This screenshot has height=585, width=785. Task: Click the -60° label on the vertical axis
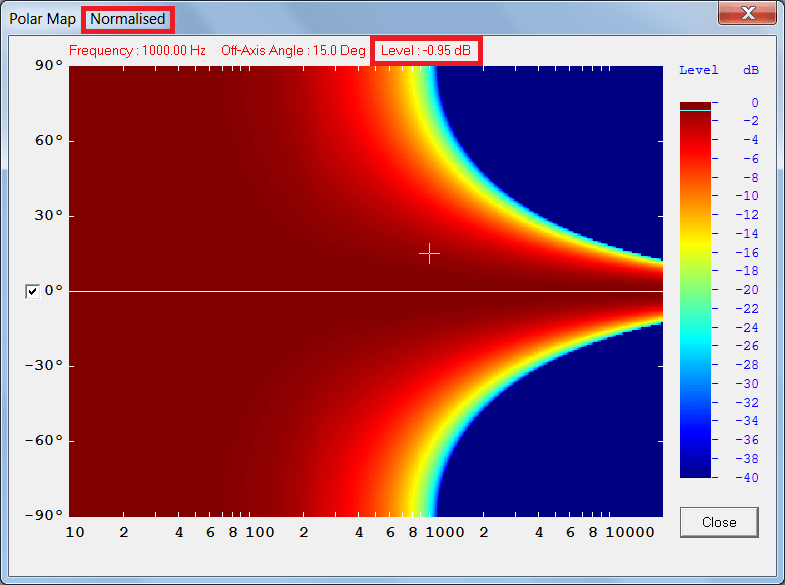[x=45, y=440]
